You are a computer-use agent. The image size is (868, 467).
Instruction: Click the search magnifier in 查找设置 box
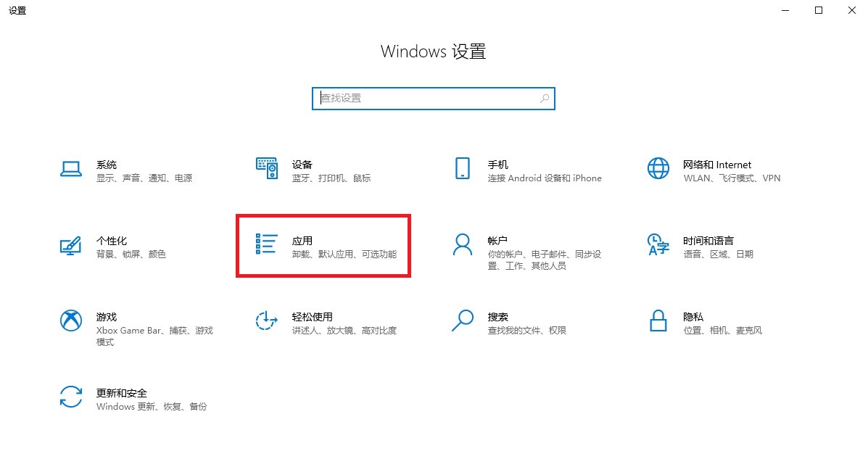[x=545, y=99]
